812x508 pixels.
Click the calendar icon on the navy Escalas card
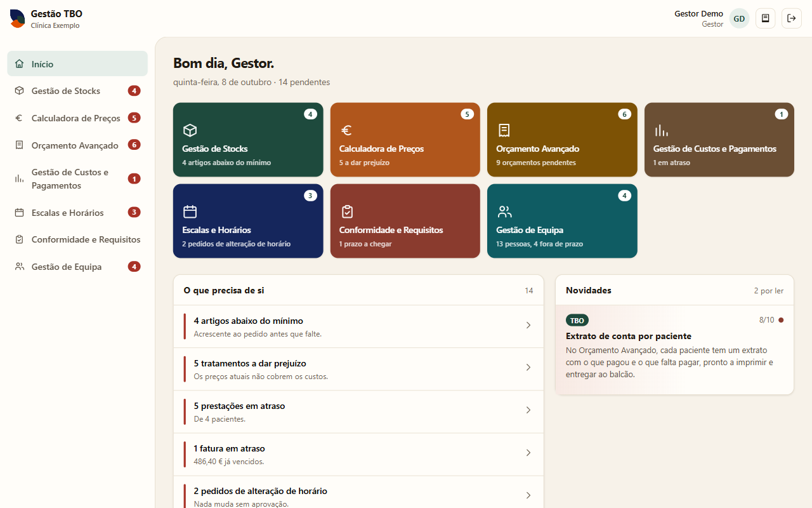[x=190, y=211]
